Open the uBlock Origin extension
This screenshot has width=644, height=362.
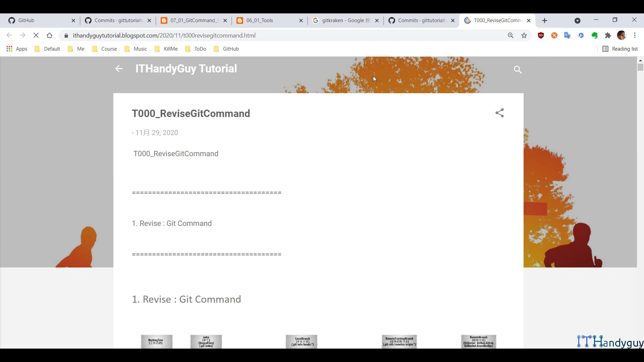(541, 35)
